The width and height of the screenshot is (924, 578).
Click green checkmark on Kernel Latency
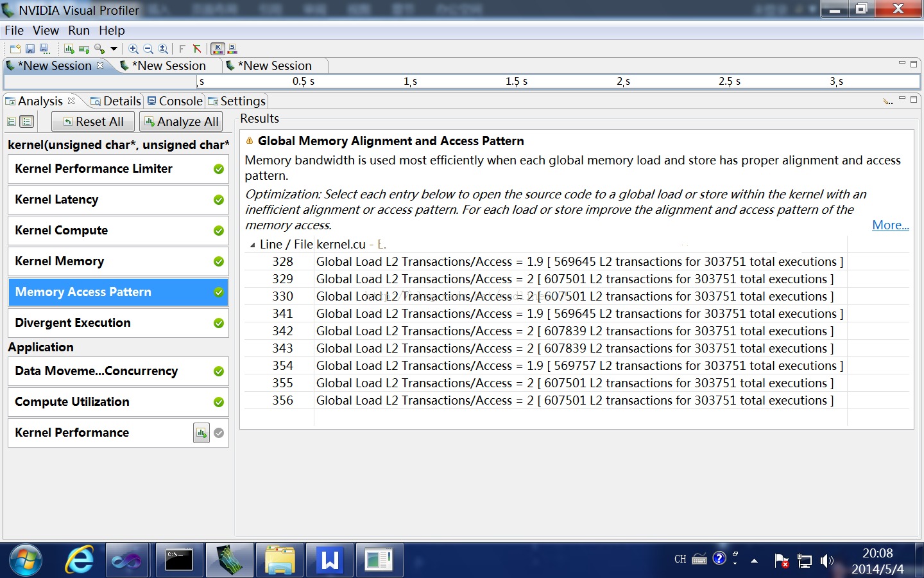[219, 200]
